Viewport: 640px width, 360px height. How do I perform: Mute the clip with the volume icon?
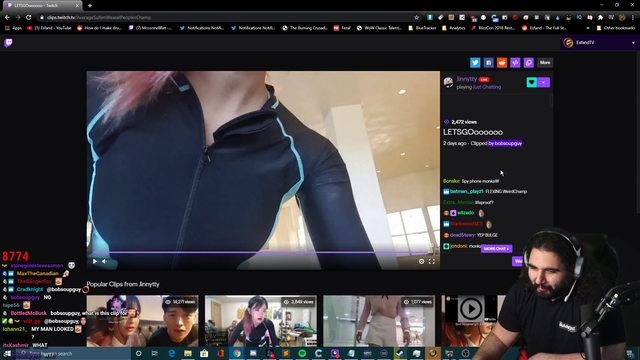point(104,261)
